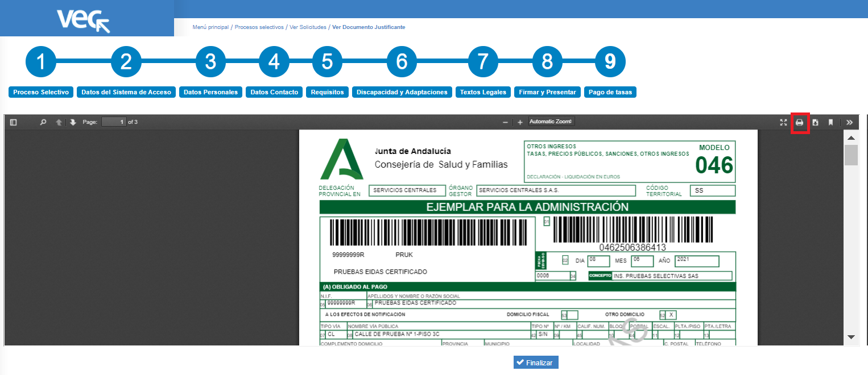Open Menú principal breadcrumb link
This screenshot has height=375, width=868.
tap(210, 27)
